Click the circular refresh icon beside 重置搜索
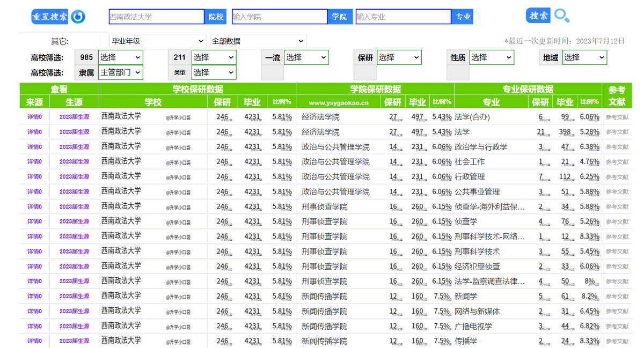 coord(78,16)
